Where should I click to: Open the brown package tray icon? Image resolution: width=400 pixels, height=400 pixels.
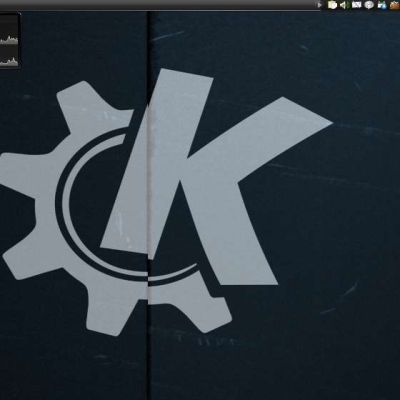394,5
